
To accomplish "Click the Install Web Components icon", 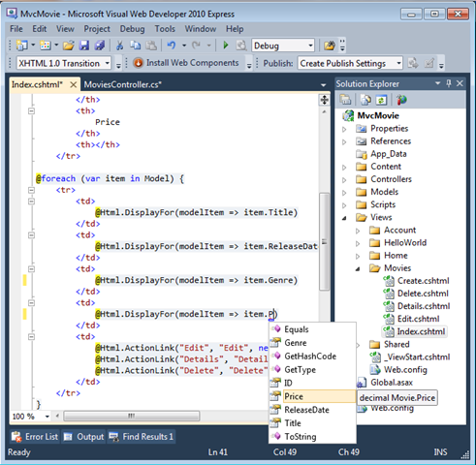I will click(138, 63).
